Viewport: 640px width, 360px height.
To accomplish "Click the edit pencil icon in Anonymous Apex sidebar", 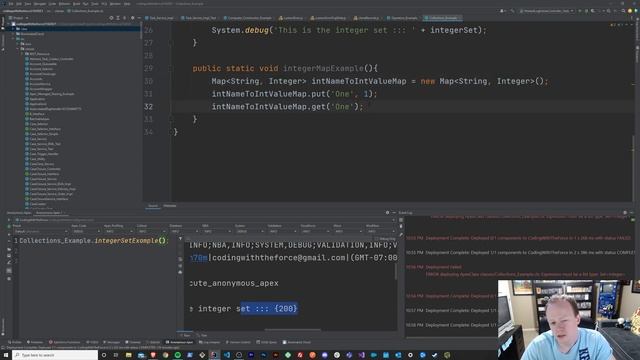I will tap(9, 263).
